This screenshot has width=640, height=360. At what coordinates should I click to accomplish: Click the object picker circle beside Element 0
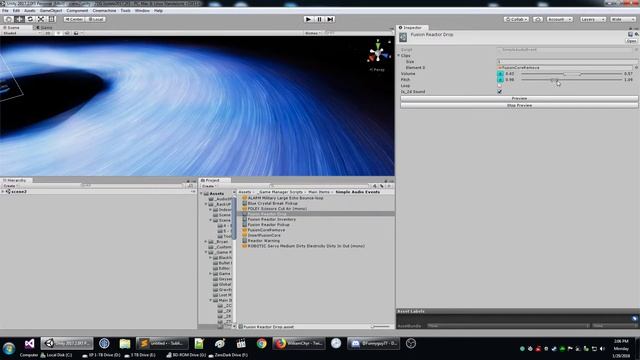point(636,67)
